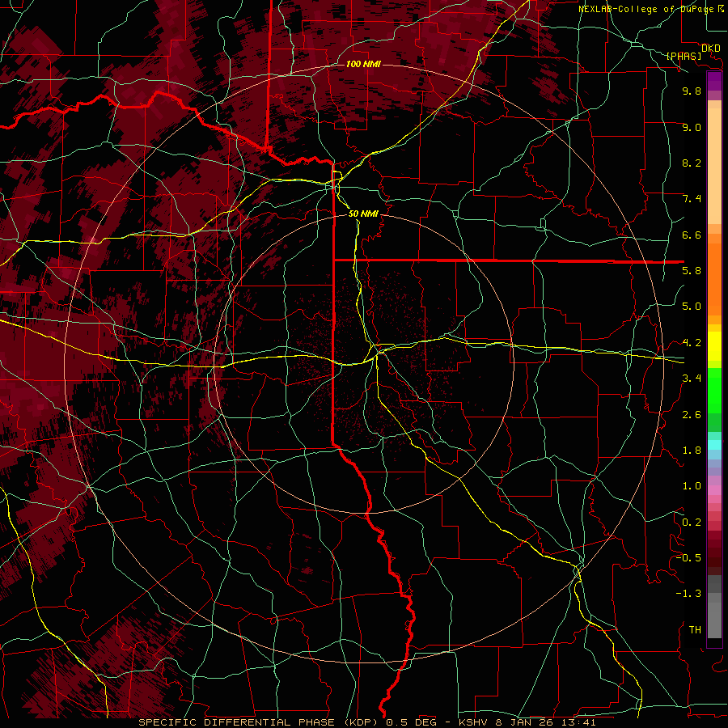Select the 3.4 scale value
728x728 pixels.
pyautogui.click(x=692, y=379)
